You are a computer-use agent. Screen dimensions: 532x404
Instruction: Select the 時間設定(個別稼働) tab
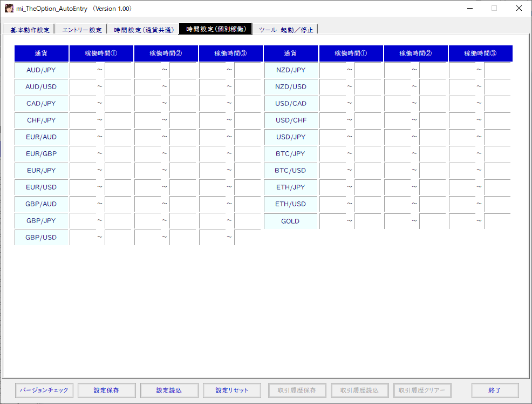pos(216,29)
